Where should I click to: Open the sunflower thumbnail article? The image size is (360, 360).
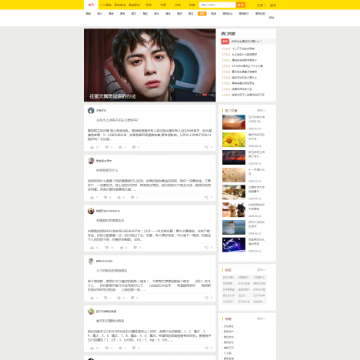234,140
